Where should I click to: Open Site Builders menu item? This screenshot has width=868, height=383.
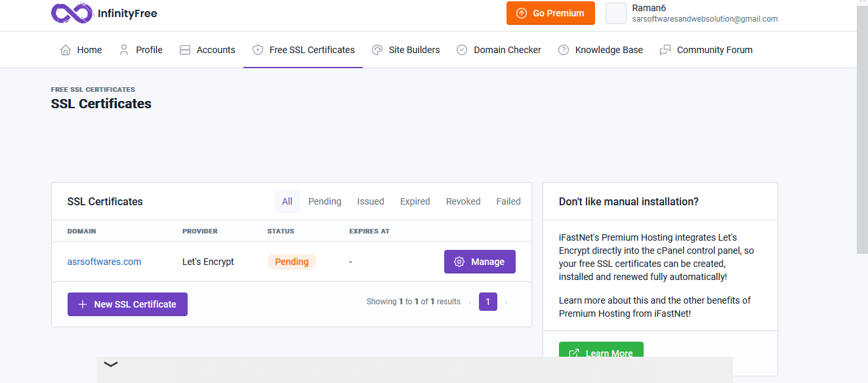point(406,50)
